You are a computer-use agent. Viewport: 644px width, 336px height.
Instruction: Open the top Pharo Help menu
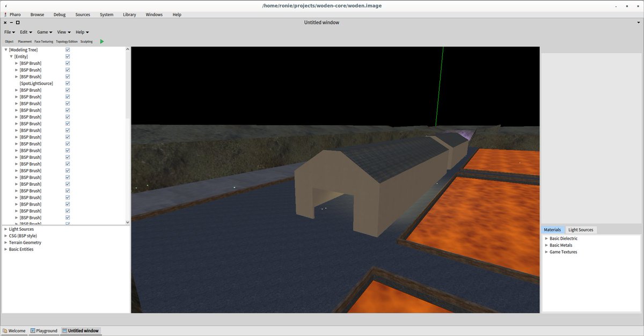pyautogui.click(x=177, y=14)
